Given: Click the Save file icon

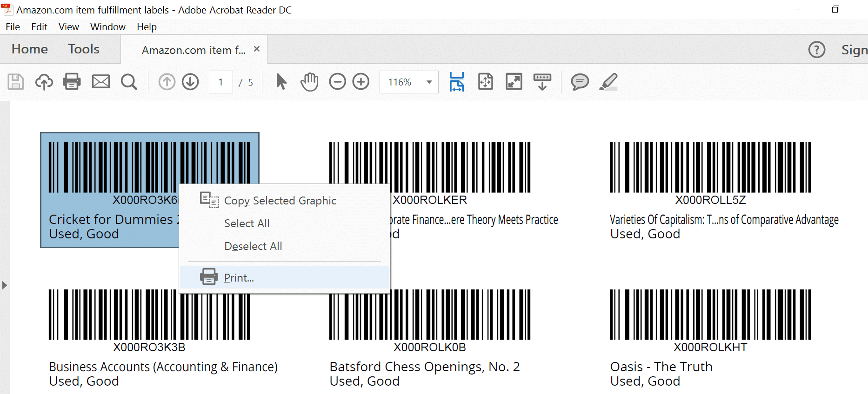Looking at the screenshot, I should coord(16,82).
